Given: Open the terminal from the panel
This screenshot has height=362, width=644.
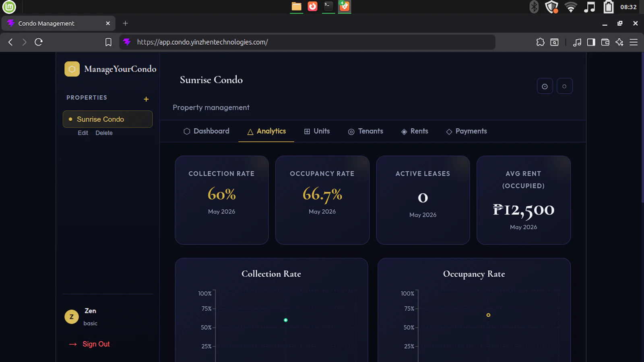Looking at the screenshot, I should coord(328,6).
